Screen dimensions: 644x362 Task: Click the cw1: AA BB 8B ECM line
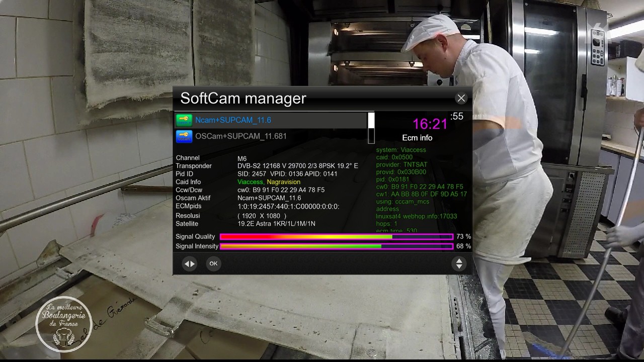point(421,194)
